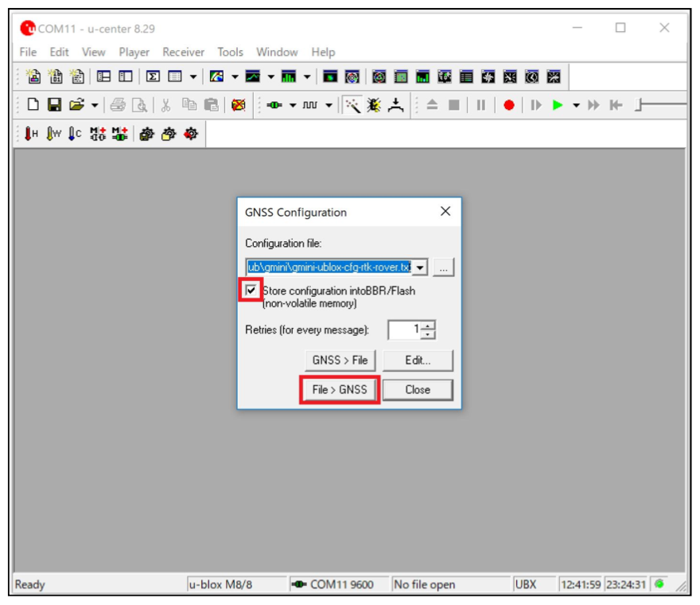Open the Map view icon
Viewport: 700px width, 605px height.
click(216, 77)
